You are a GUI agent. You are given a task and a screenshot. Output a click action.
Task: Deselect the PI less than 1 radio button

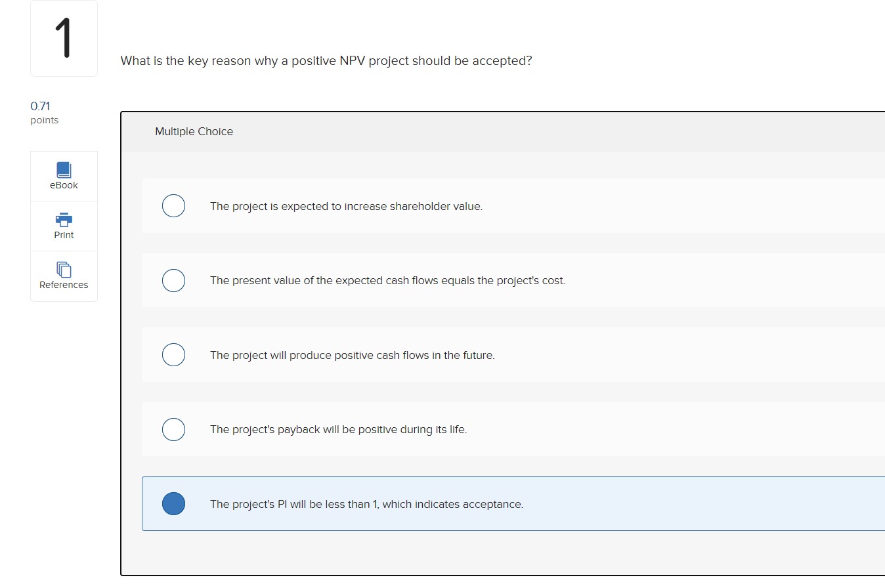click(173, 503)
